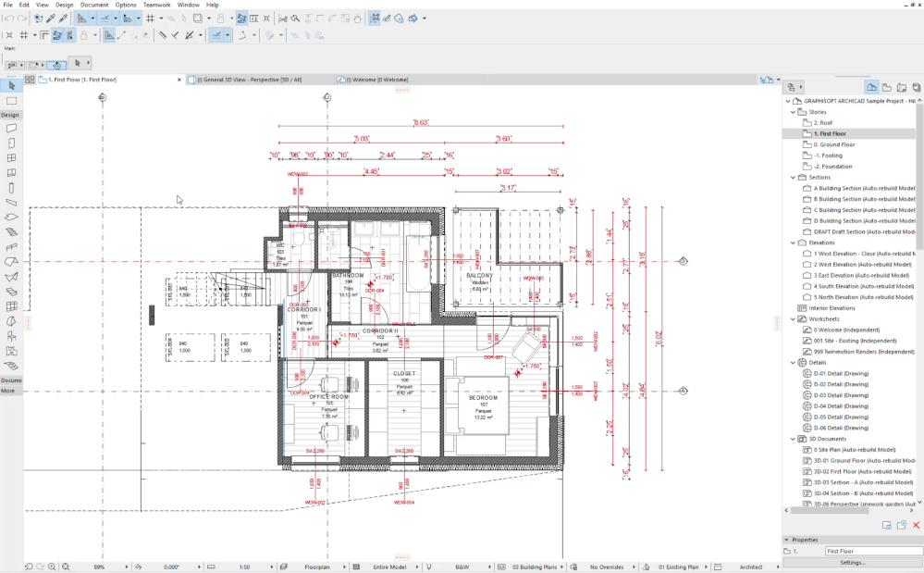Click the Settings... button in Properties
Screen dimensions: 924x573
pos(853,563)
